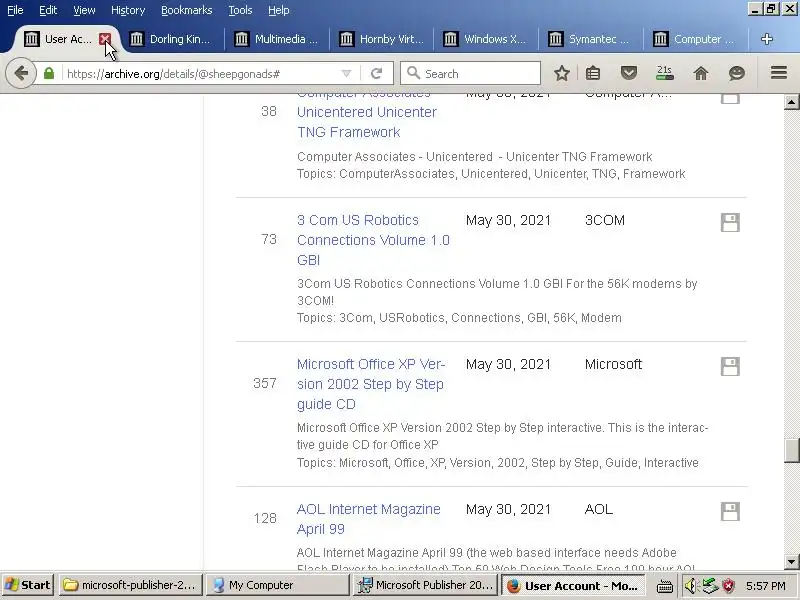
Task: Click the green padlock site security icon
Action: pyautogui.click(x=49, y=73)
